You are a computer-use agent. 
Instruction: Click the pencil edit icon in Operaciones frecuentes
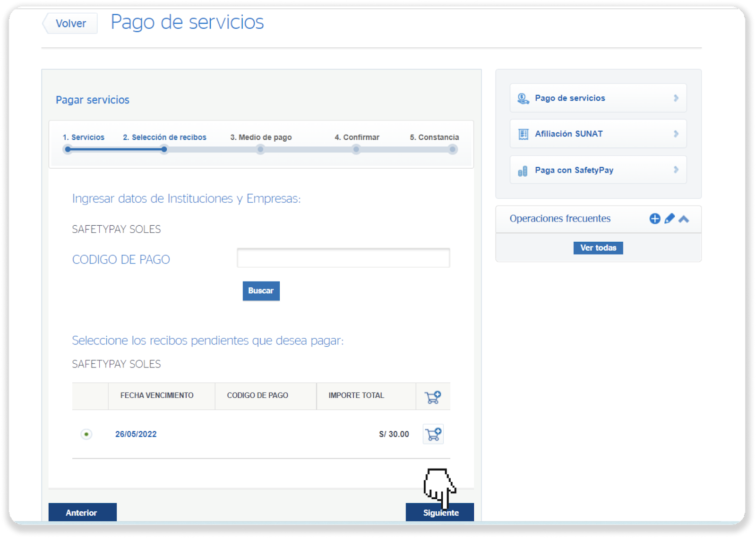click(x=669, y=219)
